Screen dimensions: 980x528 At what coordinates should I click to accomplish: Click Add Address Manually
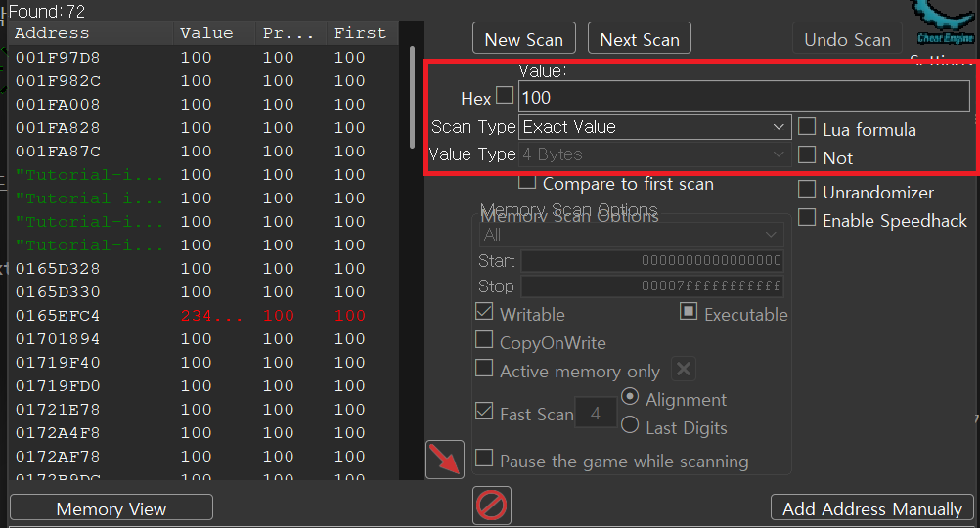tap(872, 508)
